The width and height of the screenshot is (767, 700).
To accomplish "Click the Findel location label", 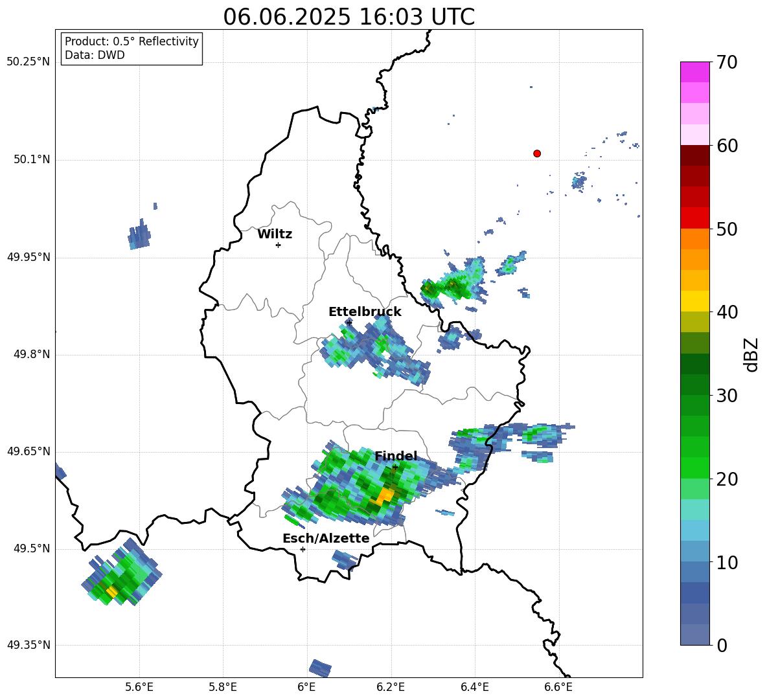I will click(396, 456).
